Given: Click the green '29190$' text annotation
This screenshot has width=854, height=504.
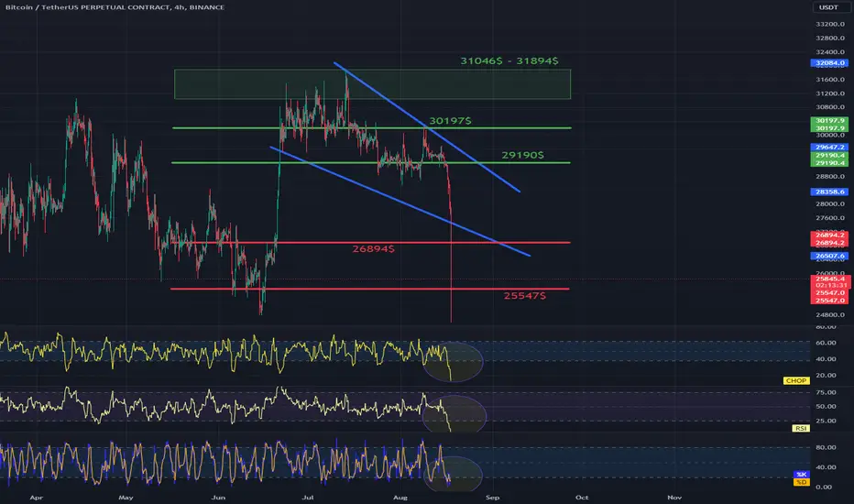Looking at the screenshot, I should tap(523, 155).
